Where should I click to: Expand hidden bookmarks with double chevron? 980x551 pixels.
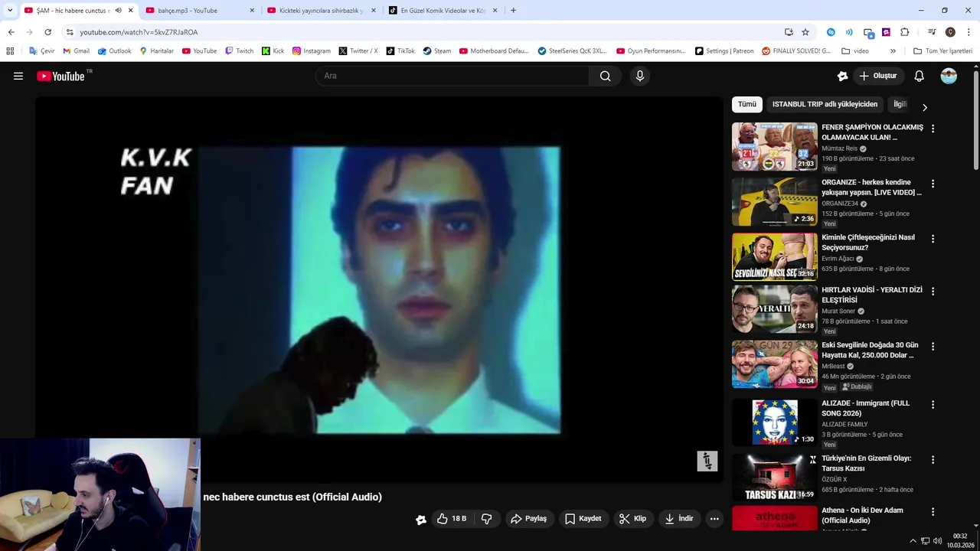(893, 51)
